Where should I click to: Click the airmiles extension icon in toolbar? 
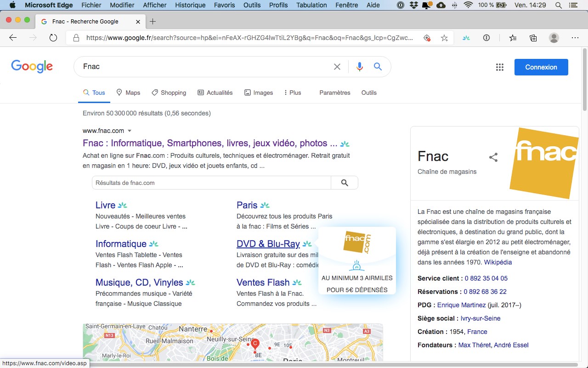click(x=466, y=38)
